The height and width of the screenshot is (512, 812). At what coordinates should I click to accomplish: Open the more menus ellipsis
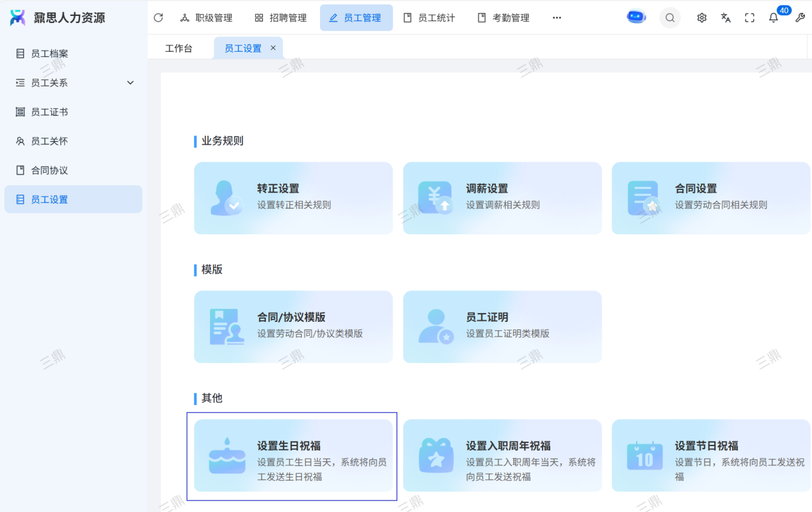(x=557, y=18)
